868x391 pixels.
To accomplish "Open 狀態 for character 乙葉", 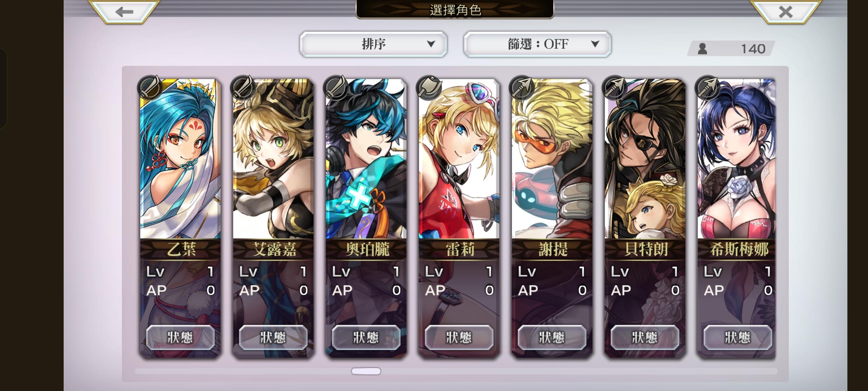I will click(180, 337).
